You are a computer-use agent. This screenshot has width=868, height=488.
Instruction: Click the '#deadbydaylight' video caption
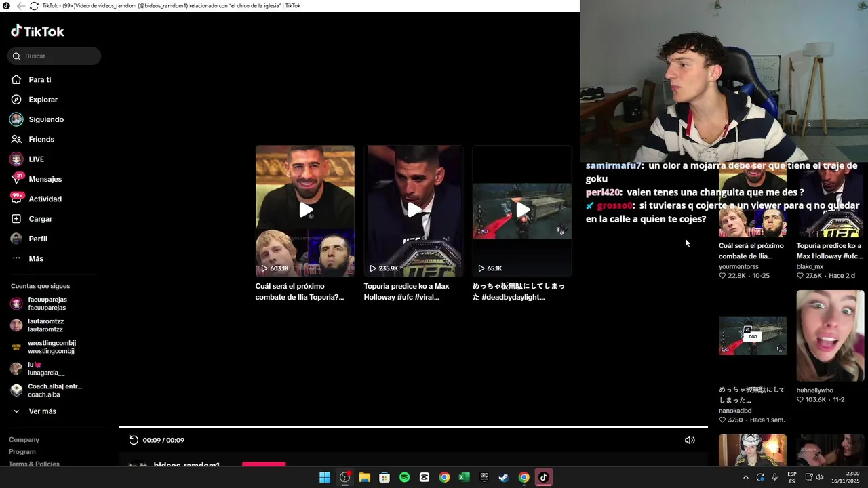pyautogui.click(x=519, y=291)
